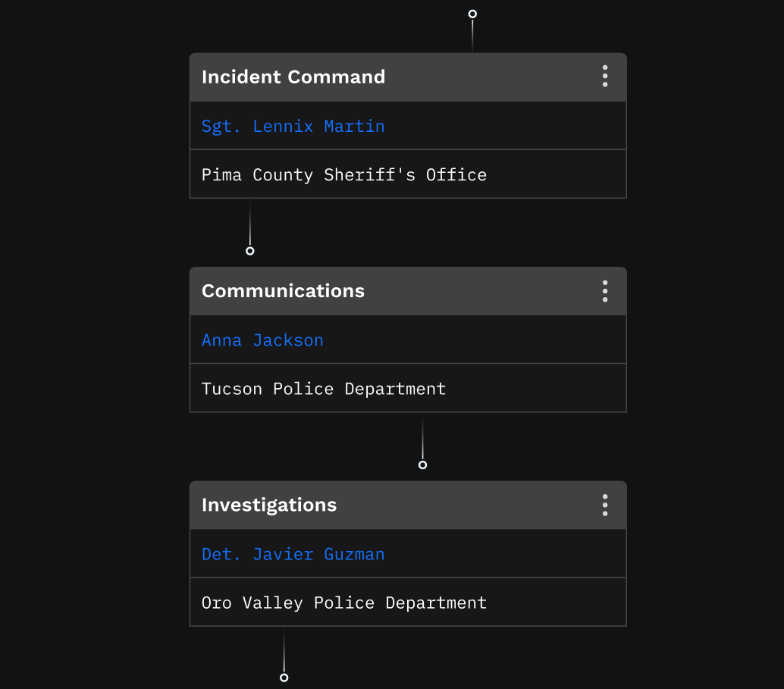Click the connector node below the Investigations card
The width and height of the screenshot is (784, 689).
click(x=284, y=678)
